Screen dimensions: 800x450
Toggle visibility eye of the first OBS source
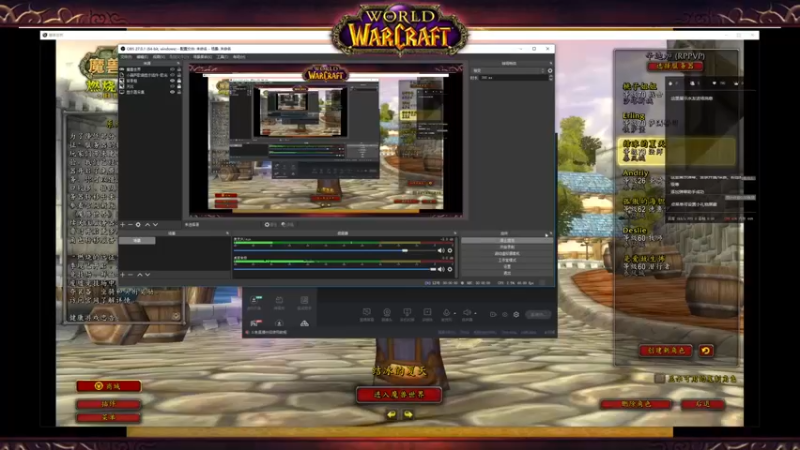click(172, 69)
